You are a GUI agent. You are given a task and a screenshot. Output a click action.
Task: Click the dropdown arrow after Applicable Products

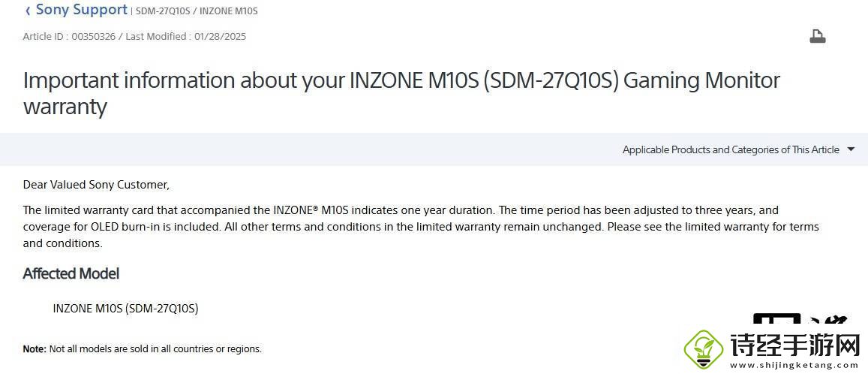coord(851,149)
